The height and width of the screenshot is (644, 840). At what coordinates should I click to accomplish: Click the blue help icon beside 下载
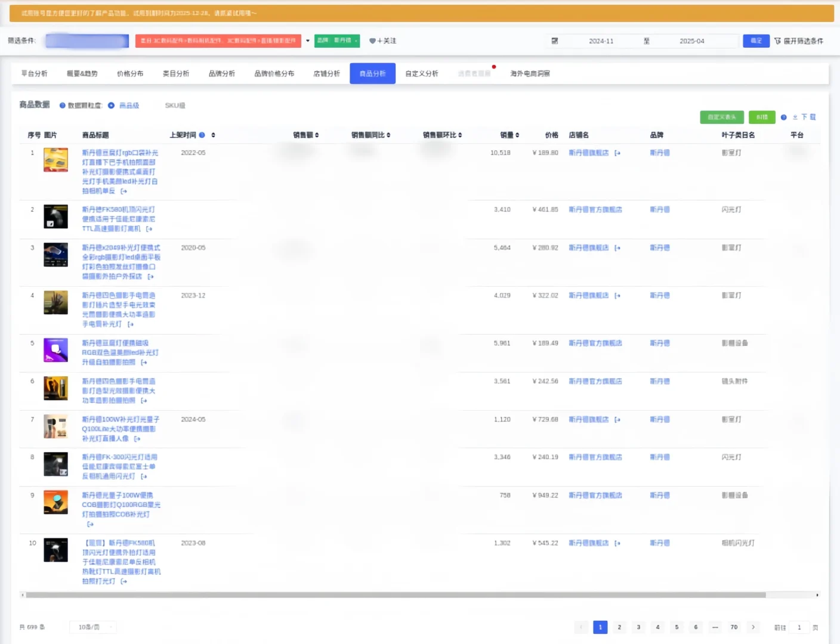pyautogui.click(x=784, y=117)
